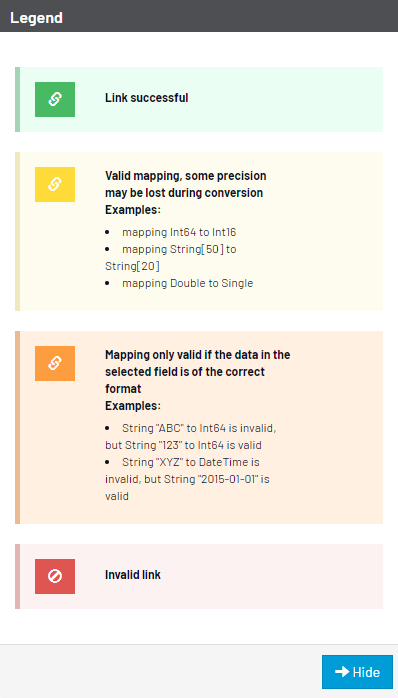Click the yellow precision-loss link icon
The height and width of the screenshot is (698, 398).
(x=55, y=184)
